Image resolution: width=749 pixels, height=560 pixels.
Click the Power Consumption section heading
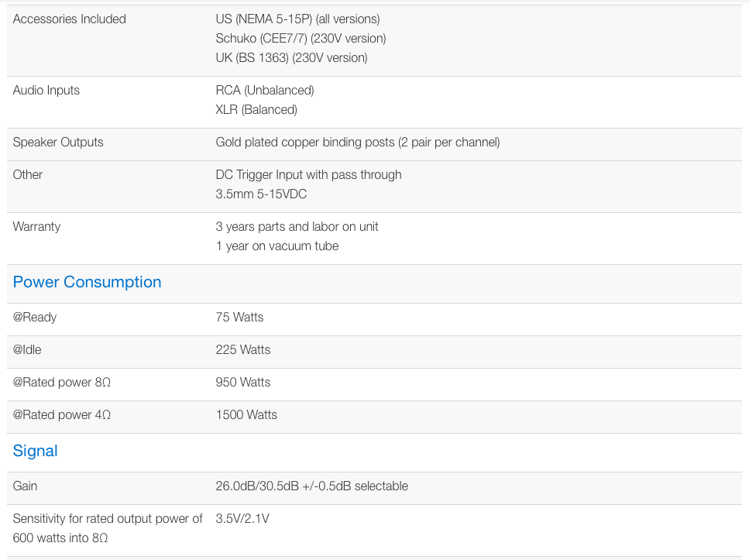point(87,282)
